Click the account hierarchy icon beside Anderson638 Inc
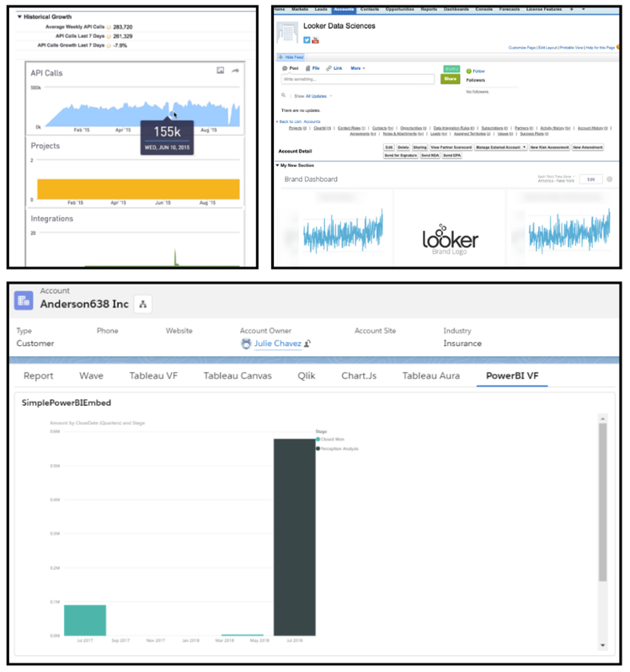The width and height of the screenshot is (630, 672). (x=142, y=304)
